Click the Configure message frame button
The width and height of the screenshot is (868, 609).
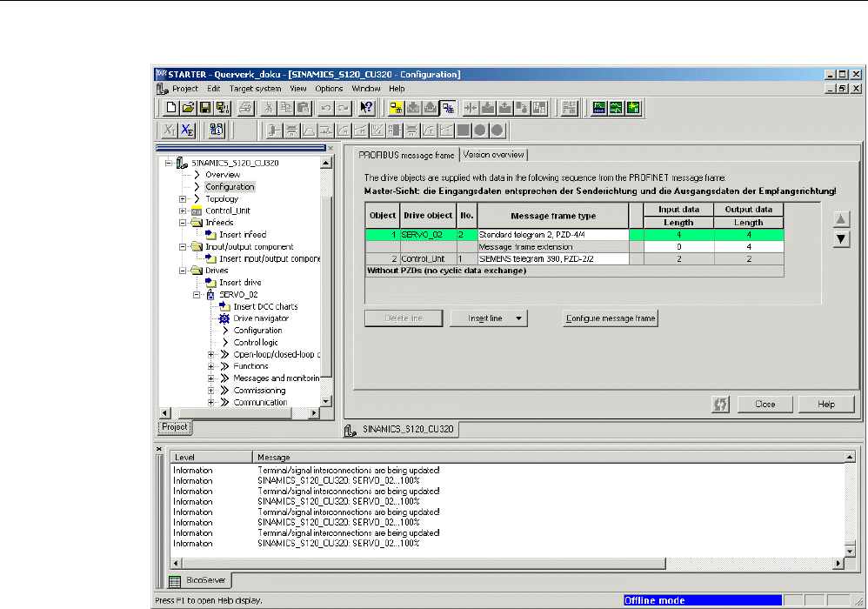611,318
